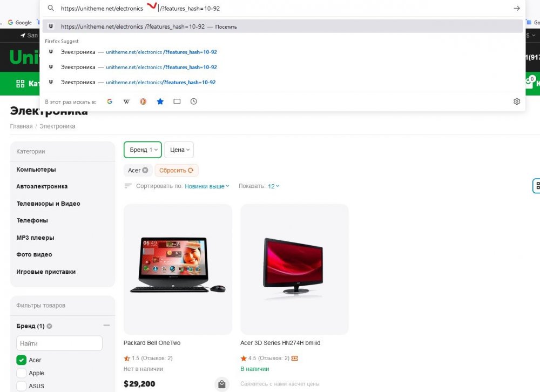Tick the ASUS brand checkbox
Viewport: 540px width, 392px height.
[22, 386]
